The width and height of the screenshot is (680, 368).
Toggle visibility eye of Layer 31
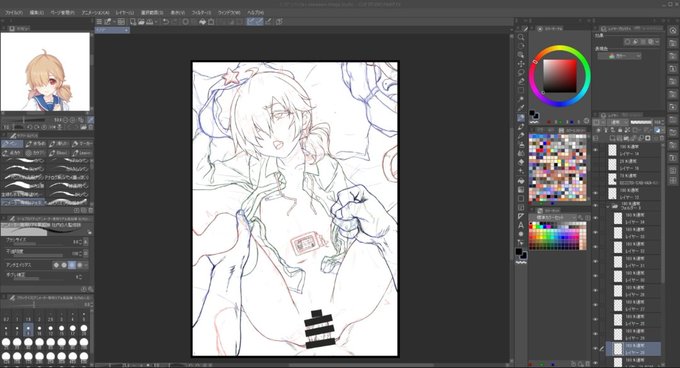coord(596,262)
